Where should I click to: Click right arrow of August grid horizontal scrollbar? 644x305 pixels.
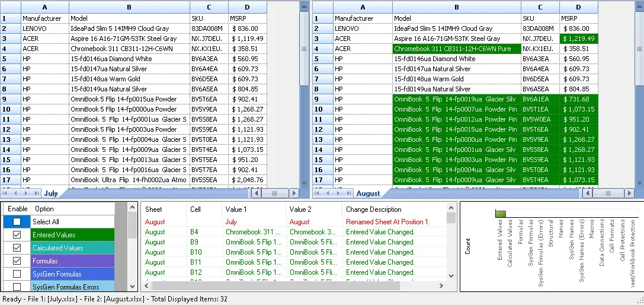(x=628, y=193)
